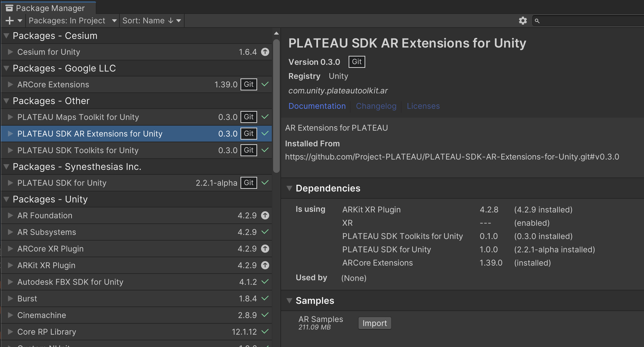Collapse the Packages - Cesium group

[6, 36]
